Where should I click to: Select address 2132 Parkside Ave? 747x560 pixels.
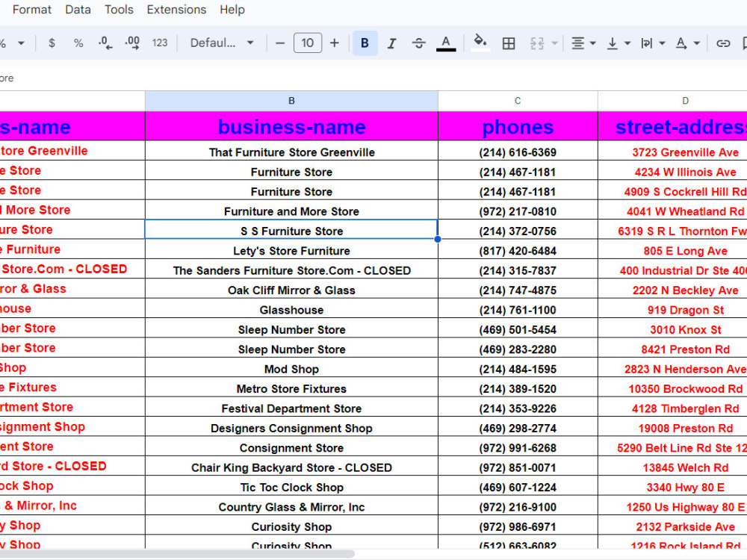point(673,526)
